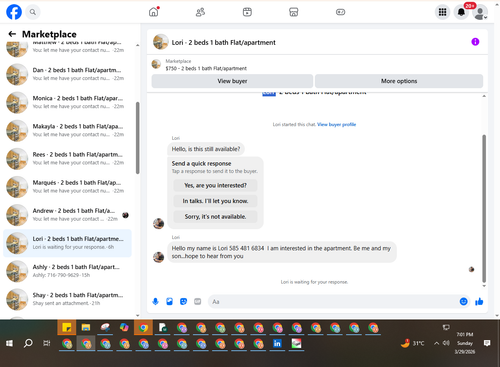Open the emoji picker icon
Image resolution: width=500 pixels, height=367 pixels.
tap(463, 302)
